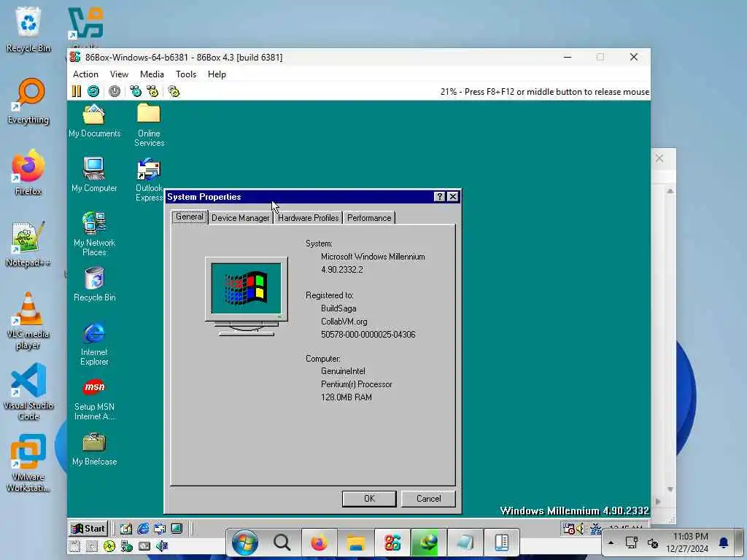The height and width of the screenshot is (560, 747).
Task: Click the down scroll arrow of the window behind 86Box
Action: (x=670, y=489)
